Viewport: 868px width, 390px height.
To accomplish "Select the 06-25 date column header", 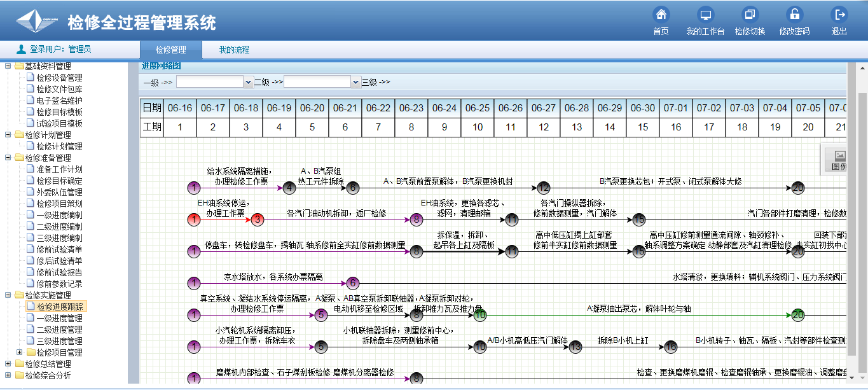I will coord(478,108).
